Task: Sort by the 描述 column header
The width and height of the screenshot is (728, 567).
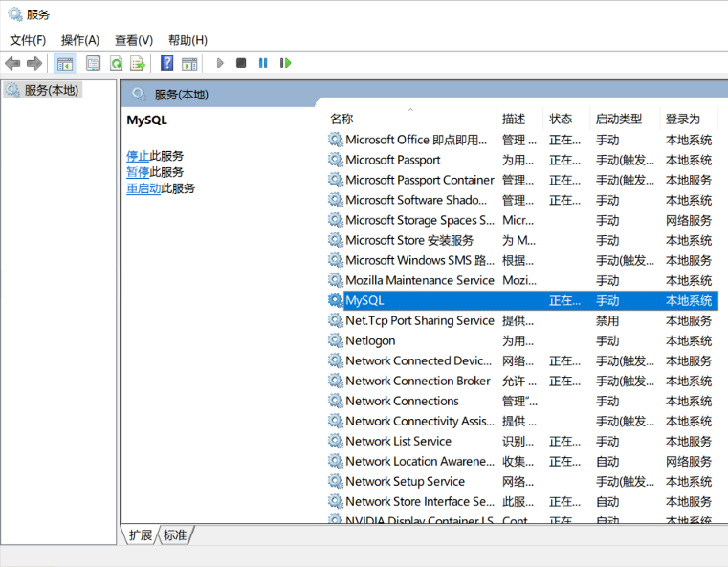Action: (x=519, y=119)
